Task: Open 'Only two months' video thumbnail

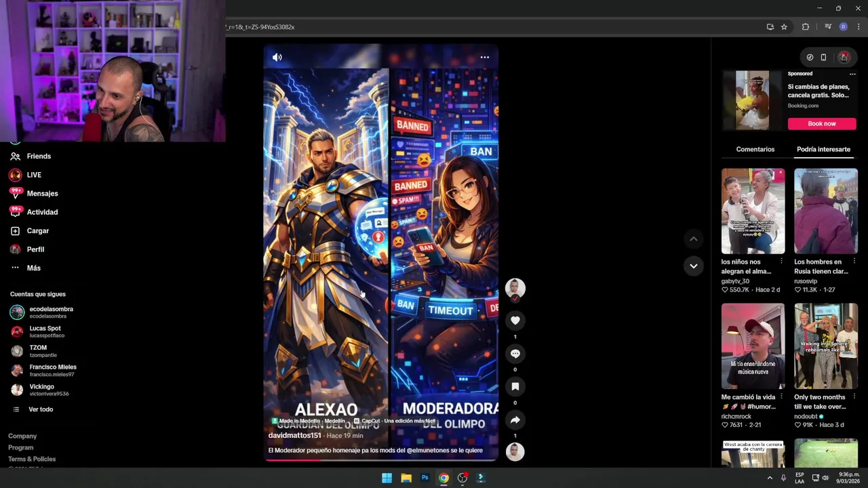Action: (x=825, y=346)
